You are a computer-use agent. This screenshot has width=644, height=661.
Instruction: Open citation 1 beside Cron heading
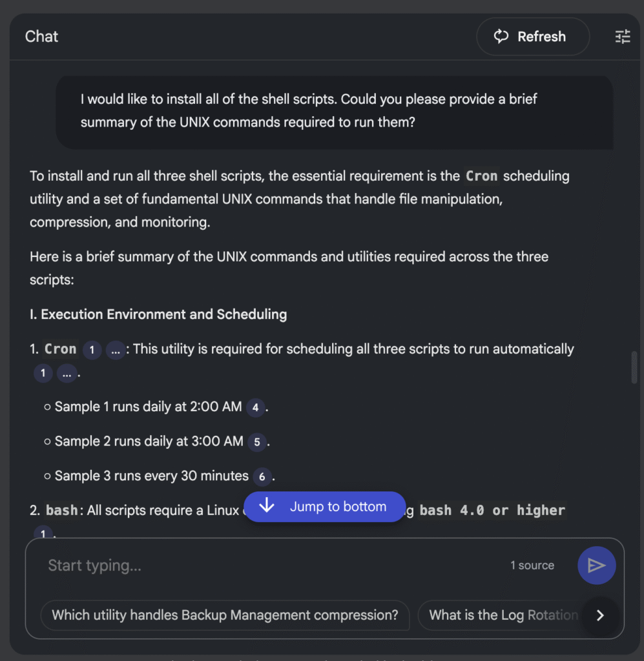(92, 350)
